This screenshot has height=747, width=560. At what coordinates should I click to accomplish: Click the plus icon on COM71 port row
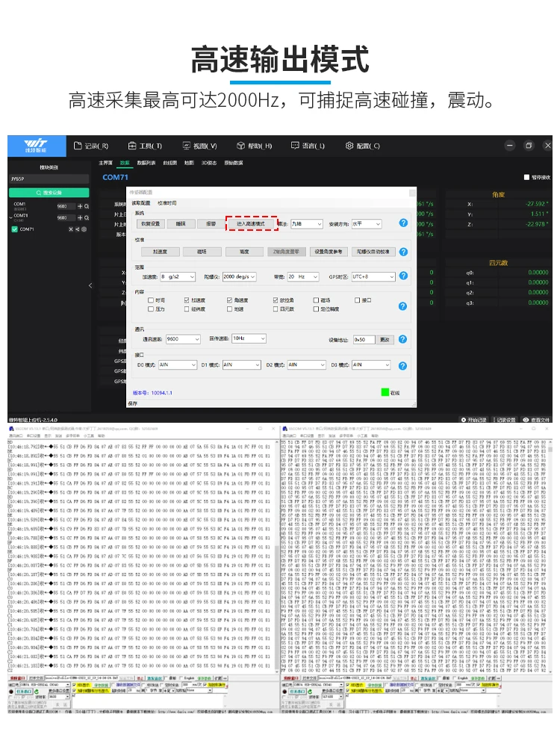click(x=80, y=217)
